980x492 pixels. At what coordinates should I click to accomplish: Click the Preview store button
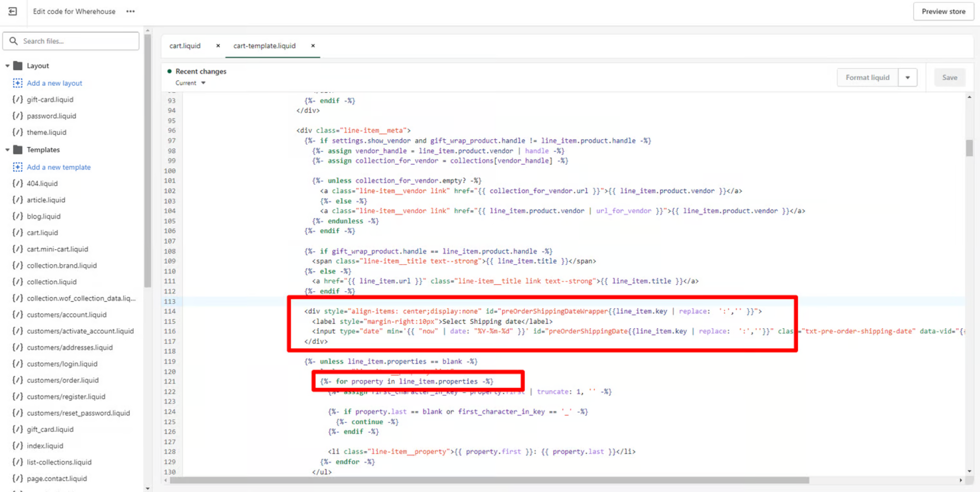tap(943, 12)
